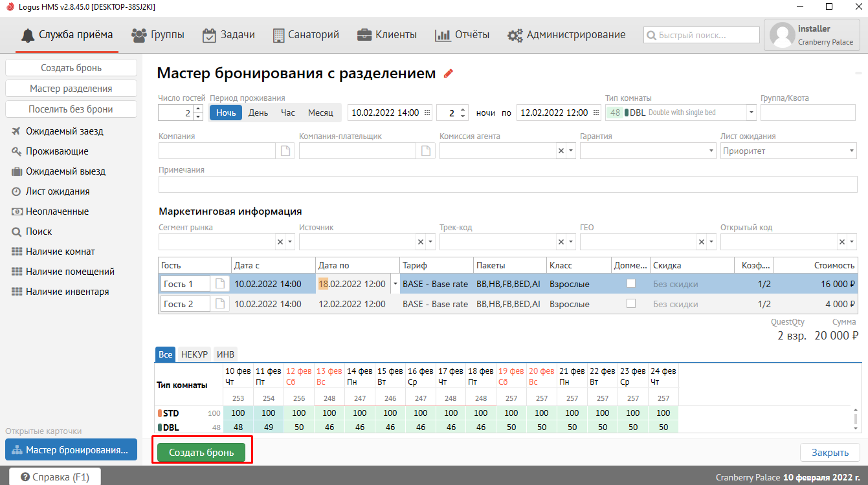868x485 pixels.
Task: Tick the Допместо checkbox for Гость 1
Action: (631, 283)
